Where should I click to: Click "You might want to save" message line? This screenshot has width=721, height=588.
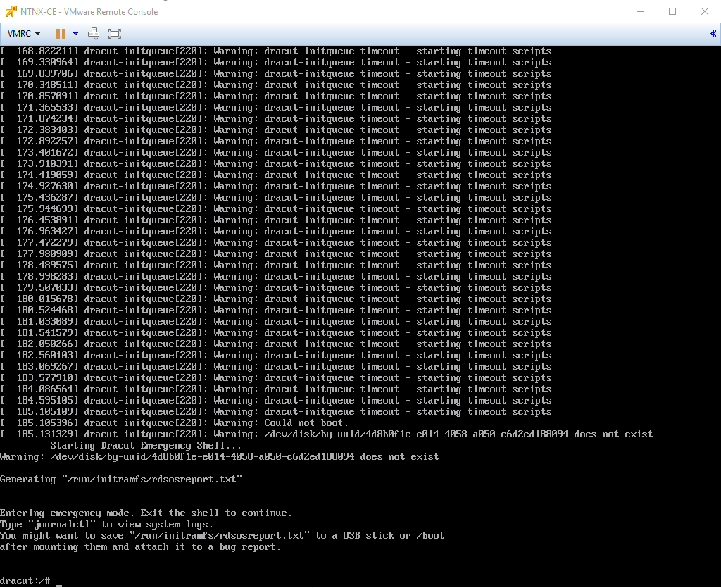(222, 536)
